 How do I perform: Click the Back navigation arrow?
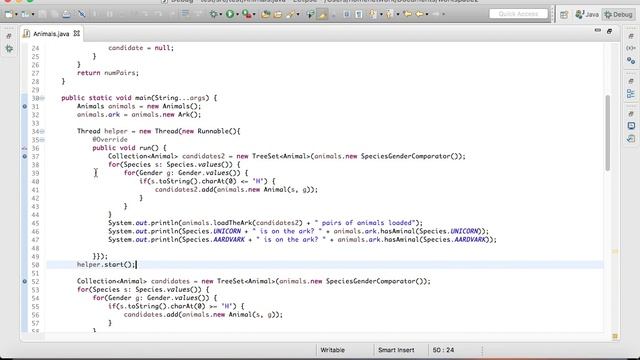419,14
